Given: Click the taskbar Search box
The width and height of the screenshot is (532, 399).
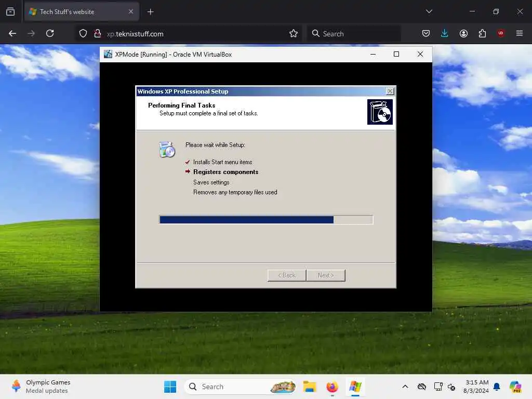Looking at the screenshot, I should coord(241,387).
